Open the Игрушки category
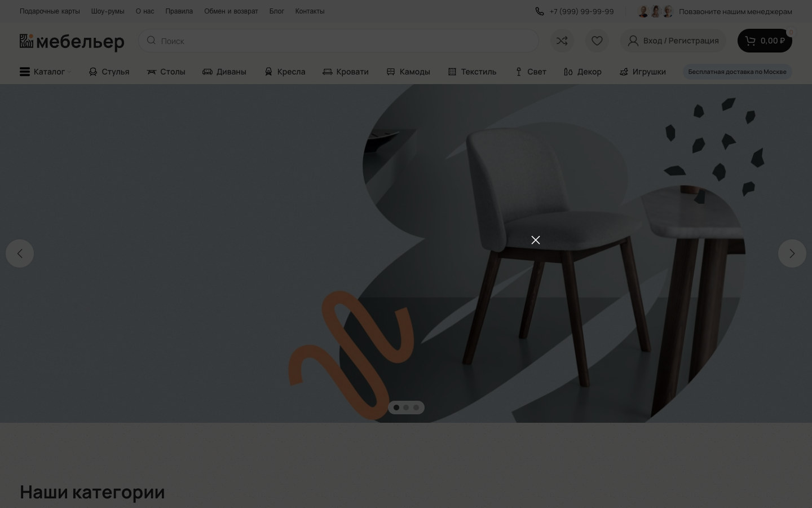Screen dimensions: 812x508 point(642,72)
